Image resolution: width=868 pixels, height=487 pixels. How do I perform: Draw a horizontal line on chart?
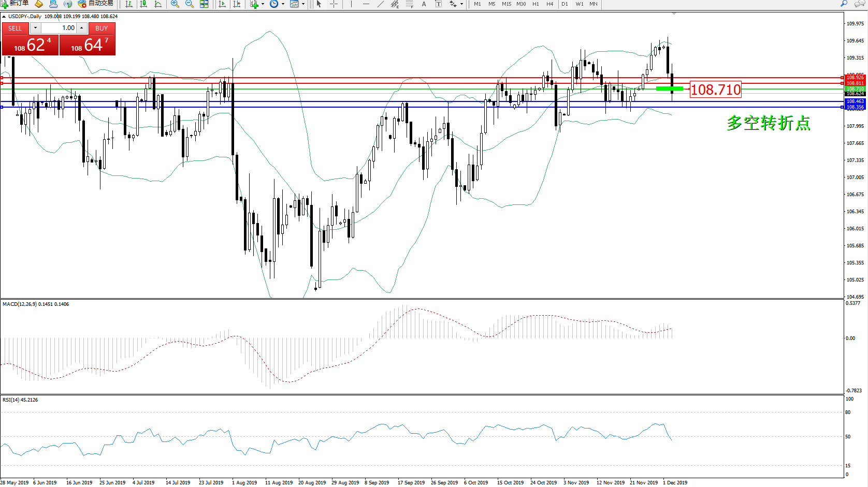tap(366, 4)
